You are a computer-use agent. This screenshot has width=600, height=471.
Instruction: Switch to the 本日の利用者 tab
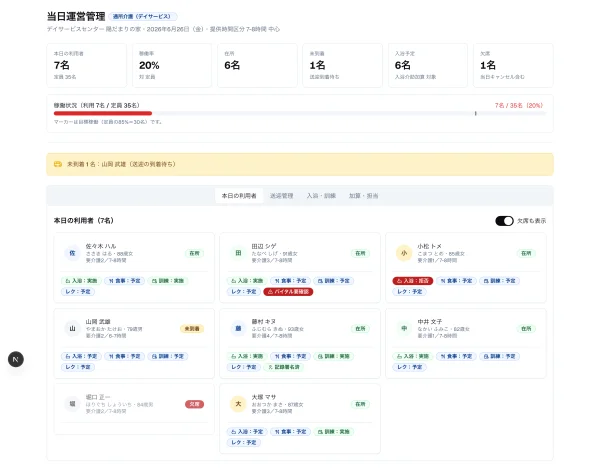tap(239, 196)
